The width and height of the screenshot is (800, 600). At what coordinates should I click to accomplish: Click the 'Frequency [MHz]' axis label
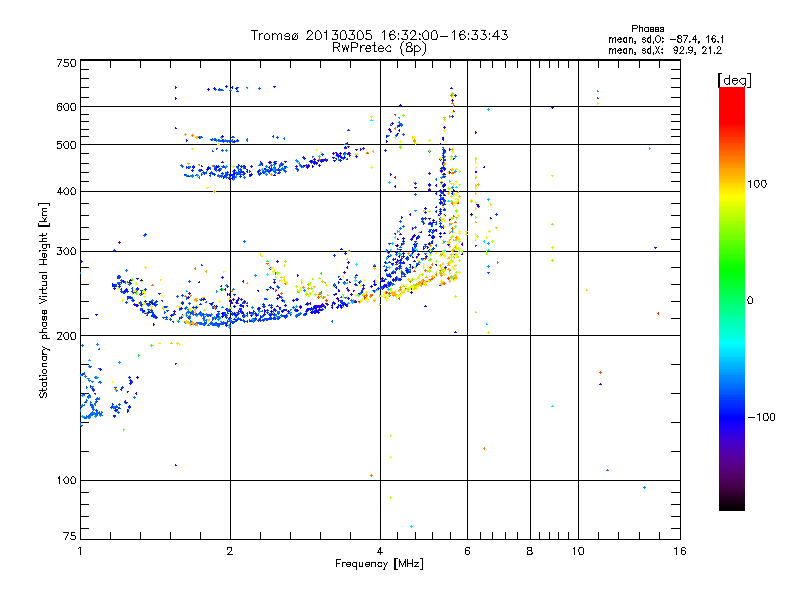coord(379,564)
